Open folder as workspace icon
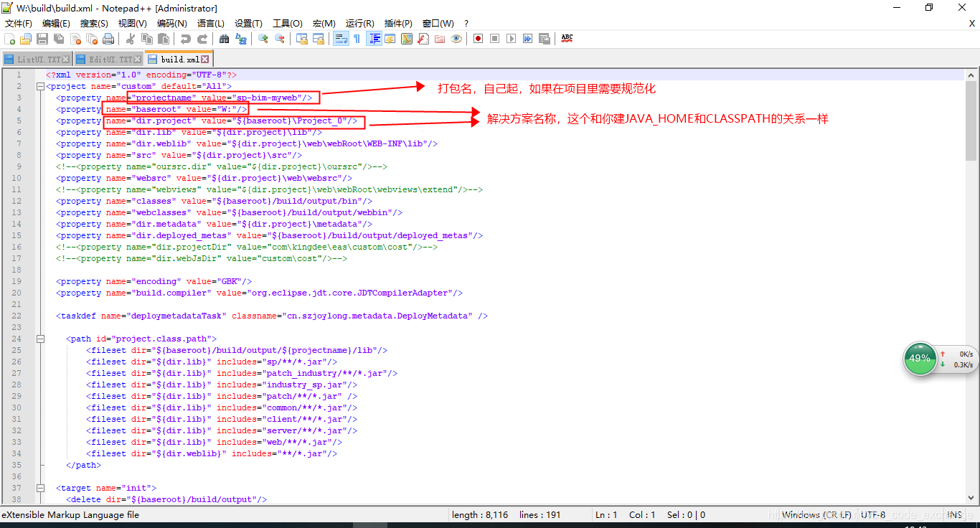This screenshot has width=980, height=528. pyautogui.click(x=440, y=39)
